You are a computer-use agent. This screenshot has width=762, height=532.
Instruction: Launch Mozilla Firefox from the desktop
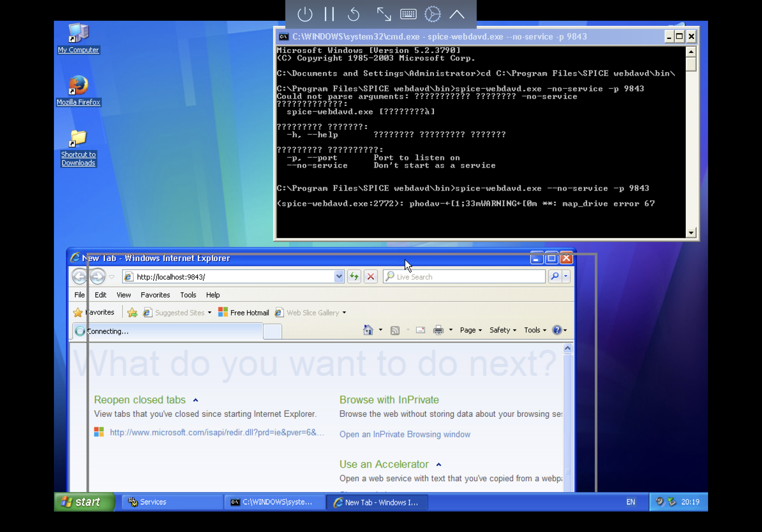point(78,91)
